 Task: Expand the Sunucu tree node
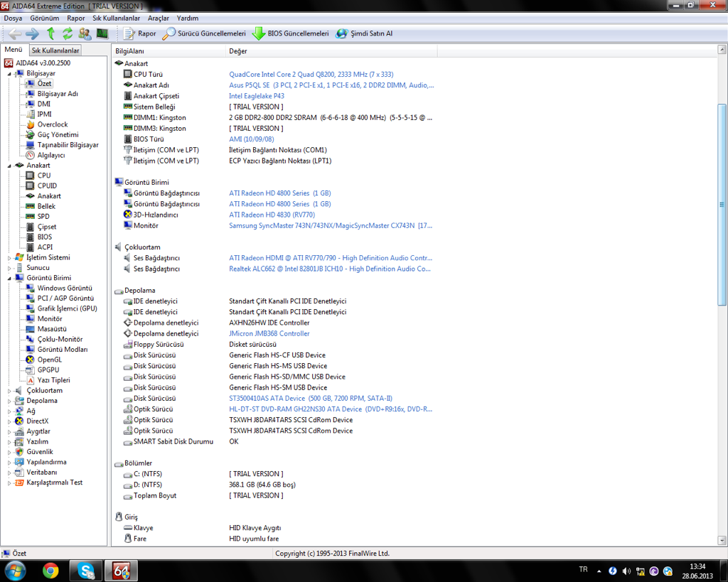9,268
